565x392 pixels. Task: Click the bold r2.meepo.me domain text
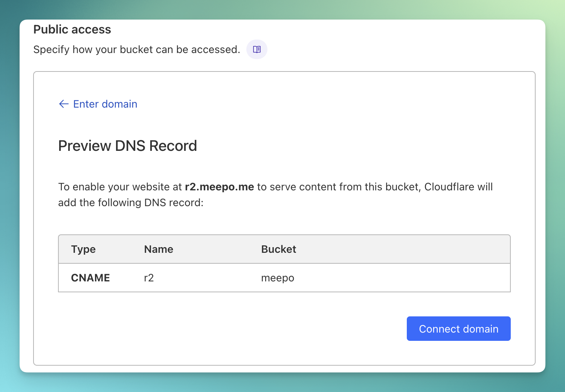(x=219, y=187)
